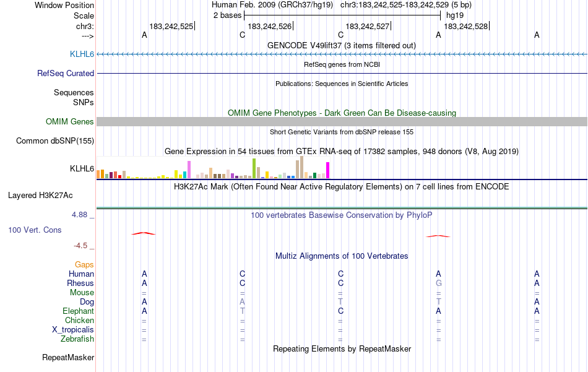588x372 pixels.
Task: Select the Elephant alignment row label
Action: pyautogui.click(x=79, y=311)
